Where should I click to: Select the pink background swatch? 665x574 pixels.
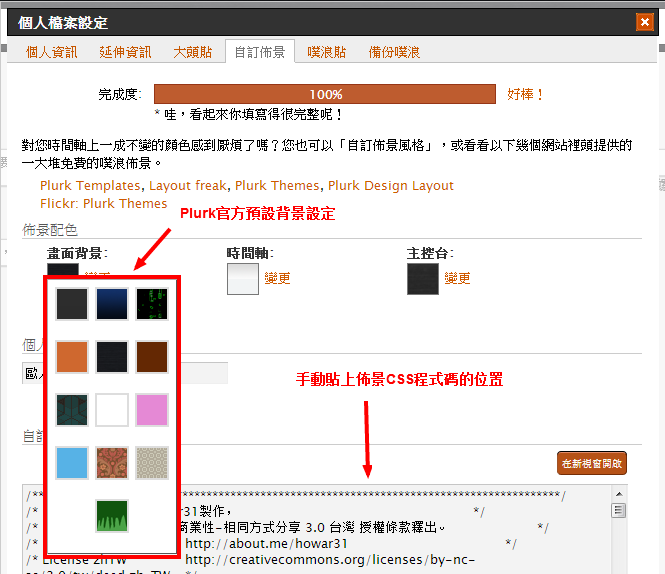(152, 409)
